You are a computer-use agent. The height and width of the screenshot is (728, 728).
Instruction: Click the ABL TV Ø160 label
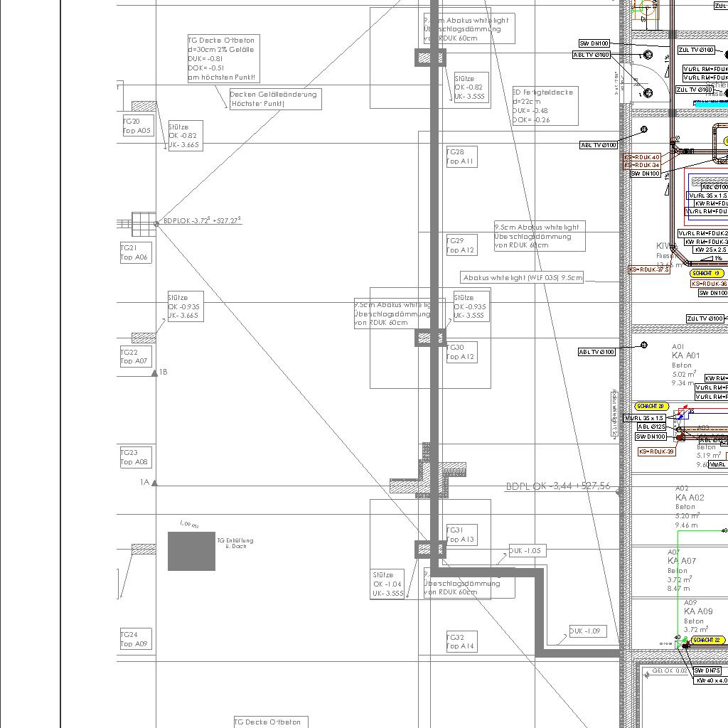pyautogui.click(x=591, y=55)
